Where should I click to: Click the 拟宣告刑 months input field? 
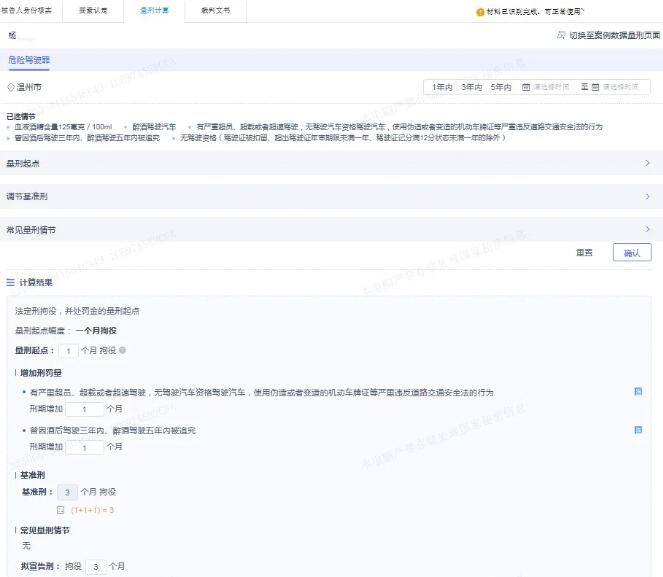tap(94, 567)
